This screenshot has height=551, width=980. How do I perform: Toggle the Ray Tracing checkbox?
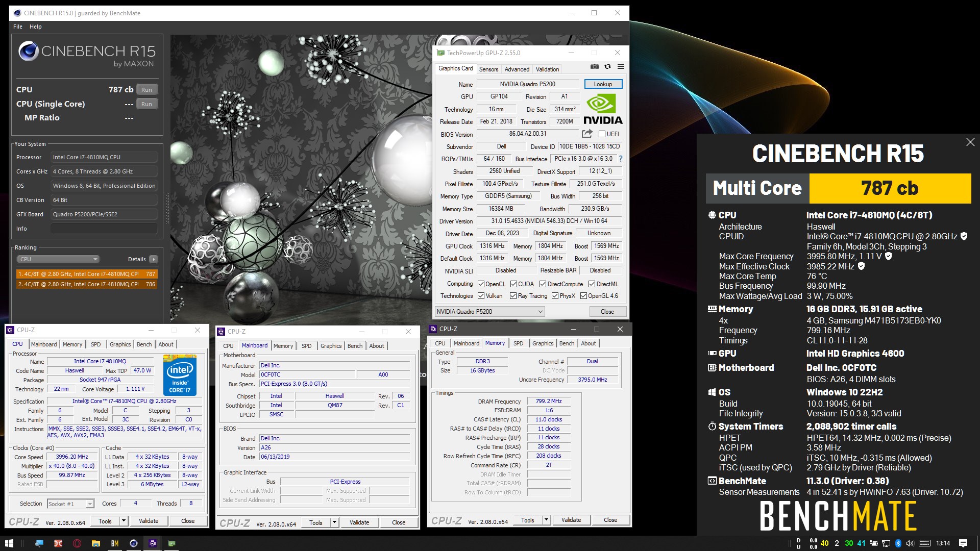click(x=513, y=296)
